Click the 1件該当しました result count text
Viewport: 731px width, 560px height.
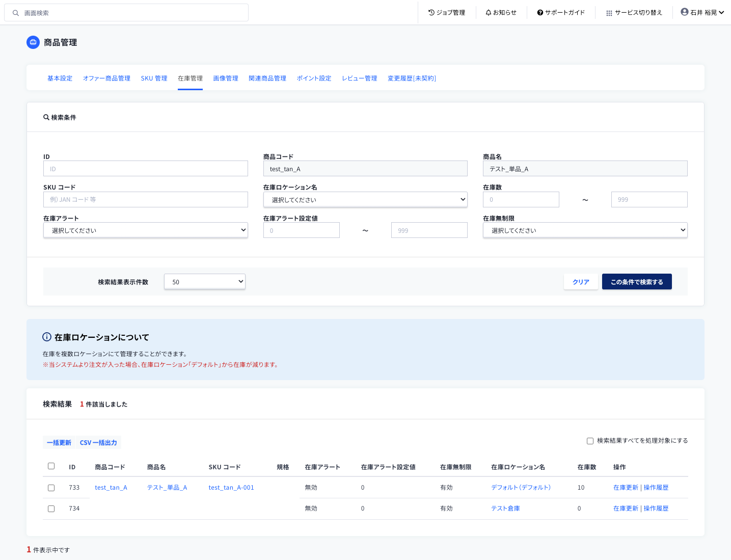point(104,404)
